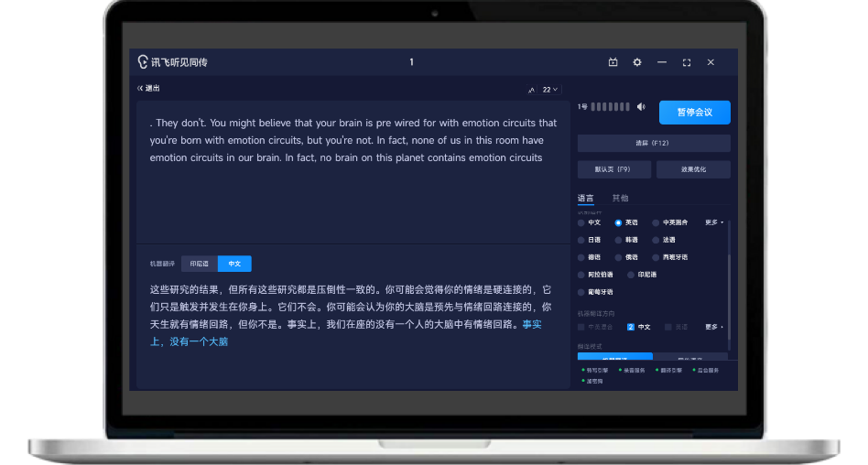Viewport: 868px width, 465px height.
Task: Click the microphone input level meter
Action: (610, 107)
